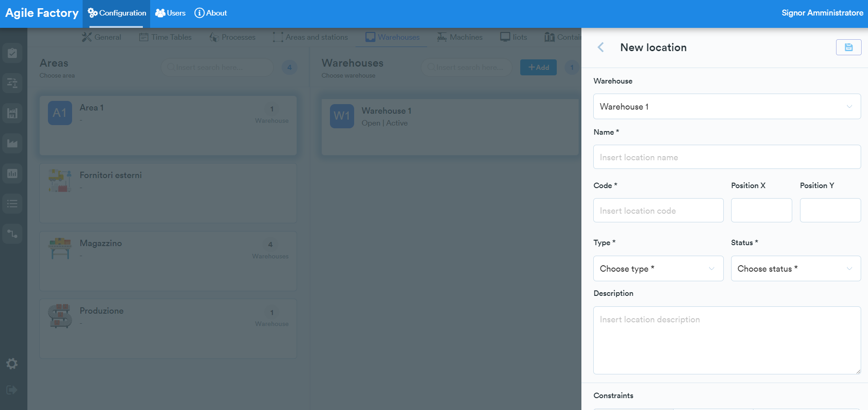Click the Position Y input field
The width and height of the screenshot is (868, 410).
pos(831,210)
